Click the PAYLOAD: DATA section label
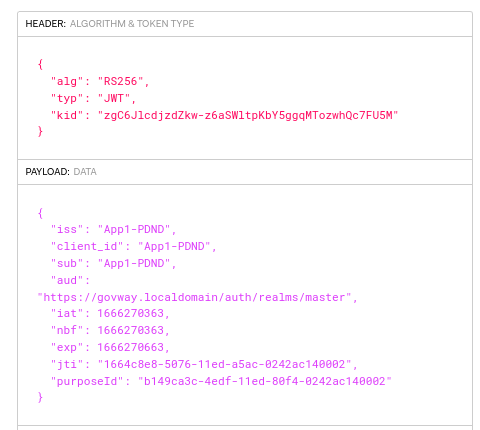 (61, 172)
